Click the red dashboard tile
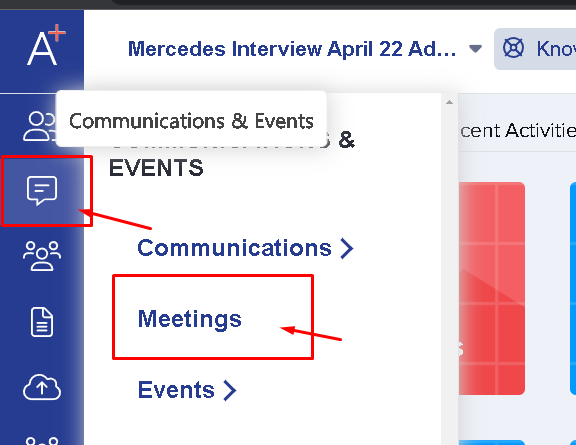Image resolution: width=576 pixels, height=445 pixels. pos(492,288)
